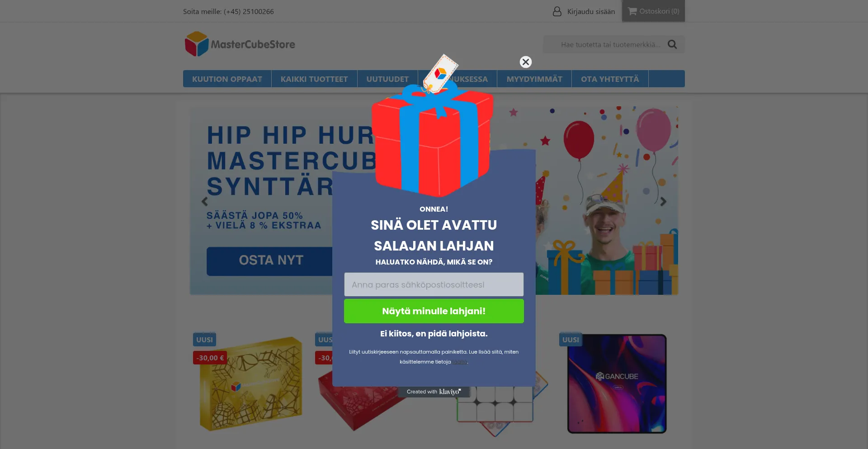The height and width of the screenshot is (449, 868).
Task: Focus the email address input field
Action: coord(434,284)
